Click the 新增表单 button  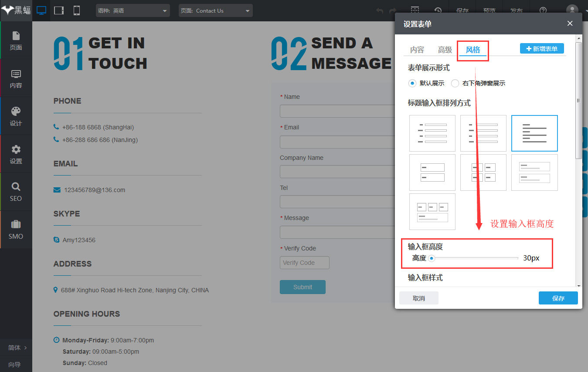(542, 48)
